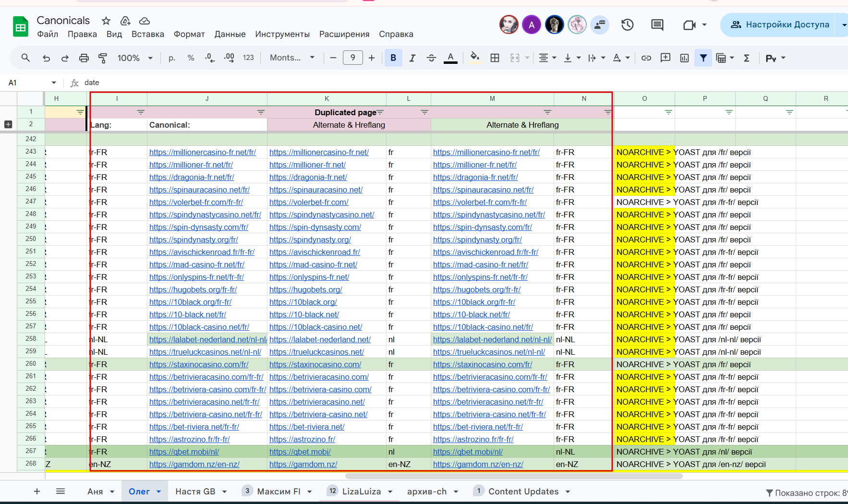Click the paint format roller icon
This screenshot has height=504, width=848.
pyautogui.click(x=103, y=58)
